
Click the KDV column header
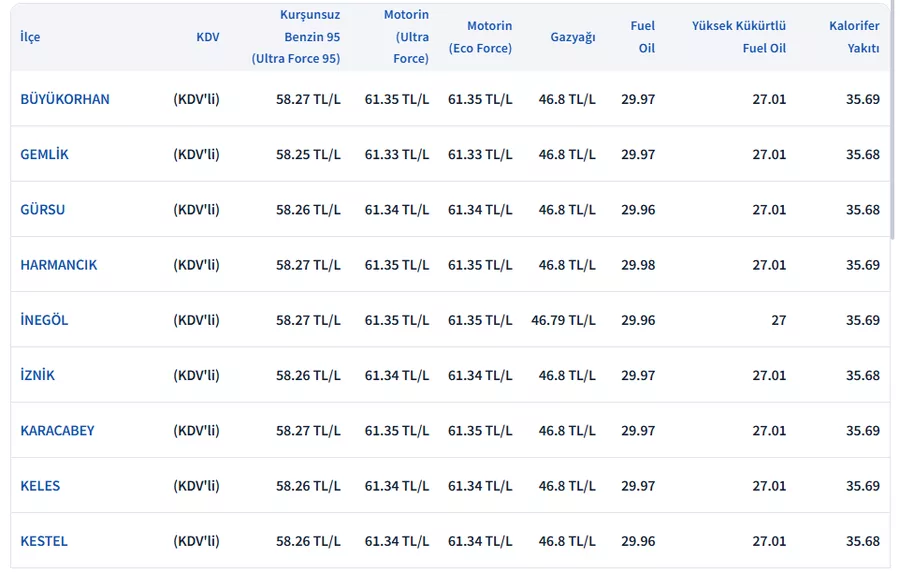(208, 37)
